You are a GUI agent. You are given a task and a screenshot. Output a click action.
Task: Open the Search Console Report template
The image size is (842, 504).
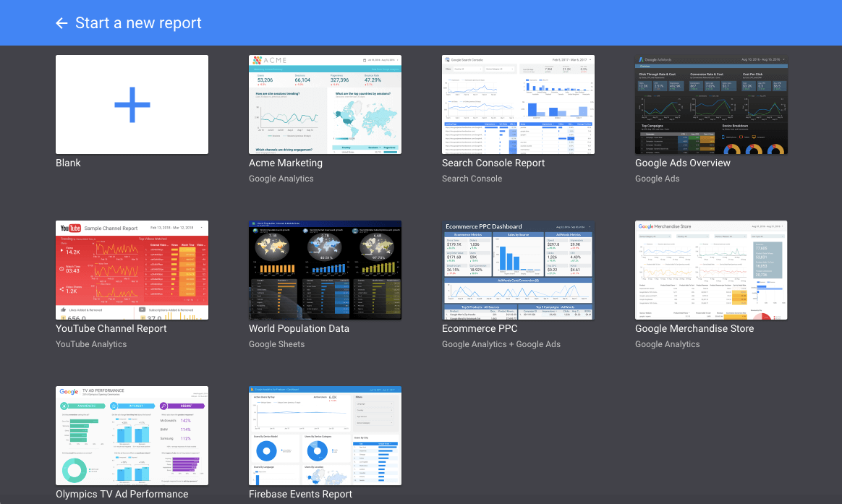(x=518, y=104)
